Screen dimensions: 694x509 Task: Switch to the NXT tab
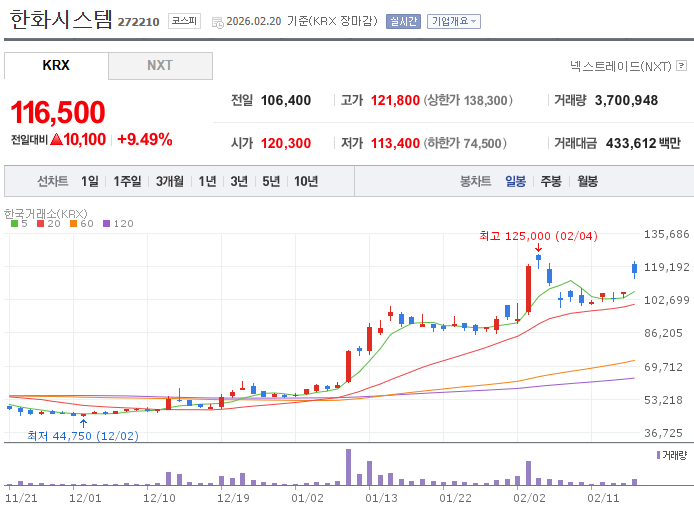click(160, 66)
